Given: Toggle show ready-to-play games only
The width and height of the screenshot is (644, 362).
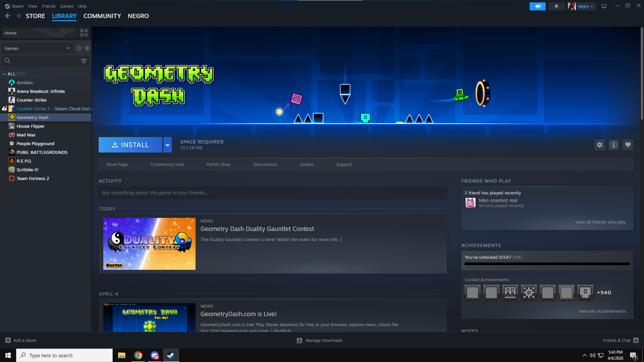Looking at the screenshot, I should [x=87, y=48].
